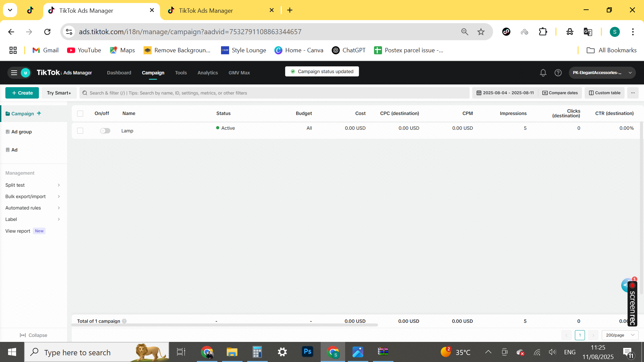Open a new browser tab

point(290,10)
